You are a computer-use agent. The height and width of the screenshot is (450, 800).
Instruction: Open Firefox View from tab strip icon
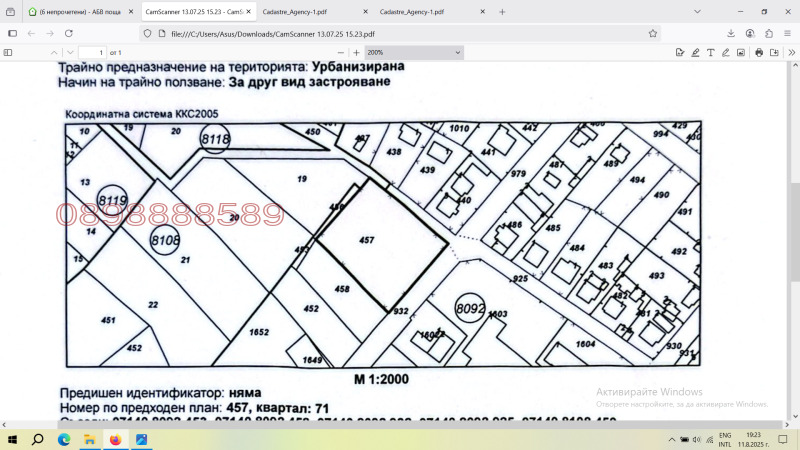click(10, 11)
